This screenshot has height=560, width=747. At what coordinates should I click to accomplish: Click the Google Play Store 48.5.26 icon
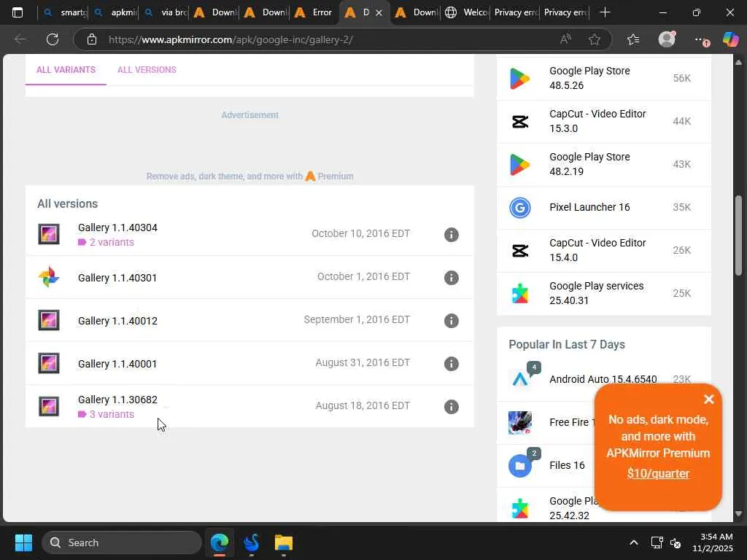[519, 79]
